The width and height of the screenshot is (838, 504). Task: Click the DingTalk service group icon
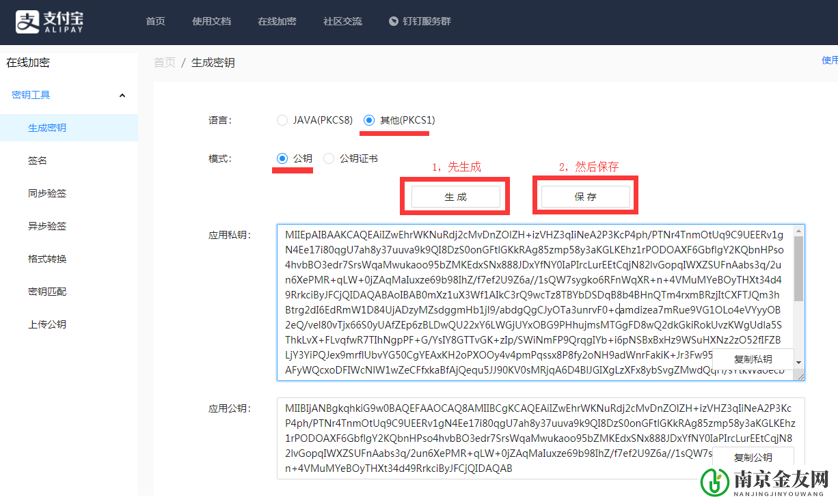pyautogui.click(x=394, y=21)
